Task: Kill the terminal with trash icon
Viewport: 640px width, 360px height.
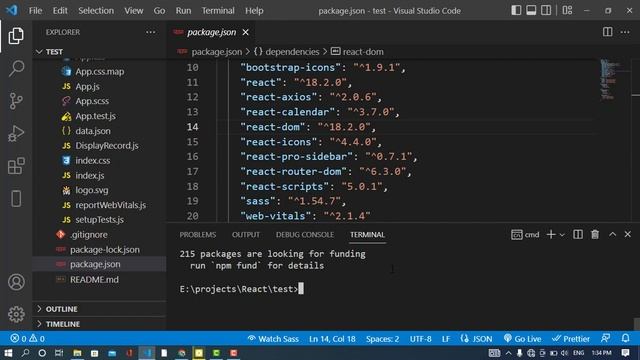Action: [595, 234]
